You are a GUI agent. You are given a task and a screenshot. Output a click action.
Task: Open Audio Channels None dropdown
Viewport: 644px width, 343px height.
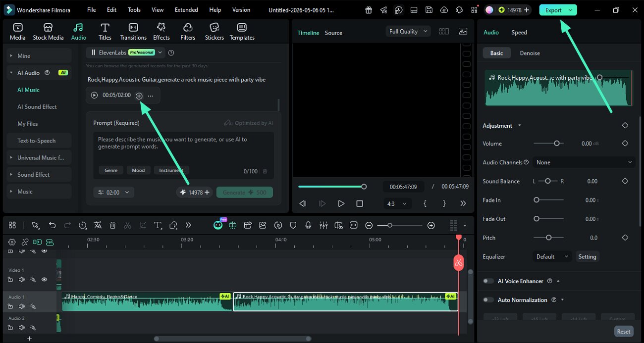[x=584, y=162]
